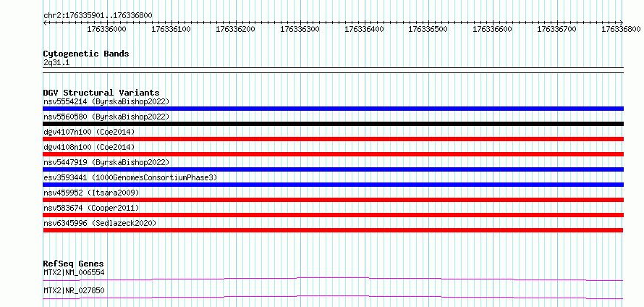Click red bar of variant nsv6345996
Image resolution: width=644 pixels, height=307 pixels.
pyautogui.click(x=333, y=230)
